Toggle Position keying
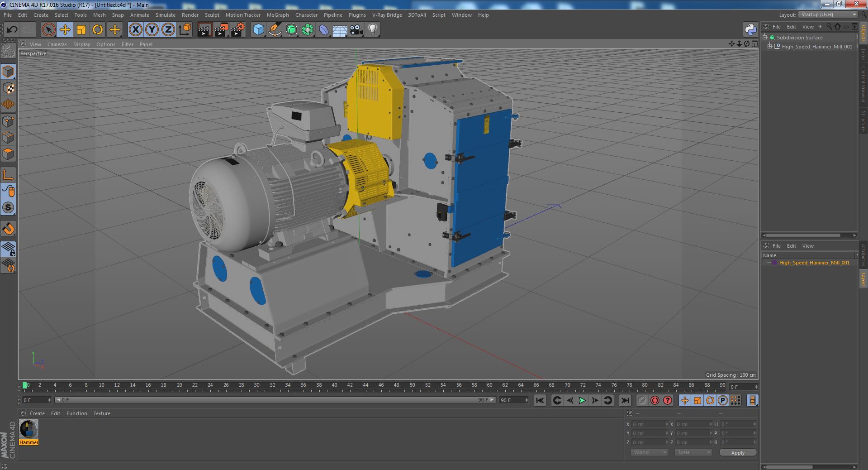The height and width of the screenshot is (470, 868). pos(685,400)
